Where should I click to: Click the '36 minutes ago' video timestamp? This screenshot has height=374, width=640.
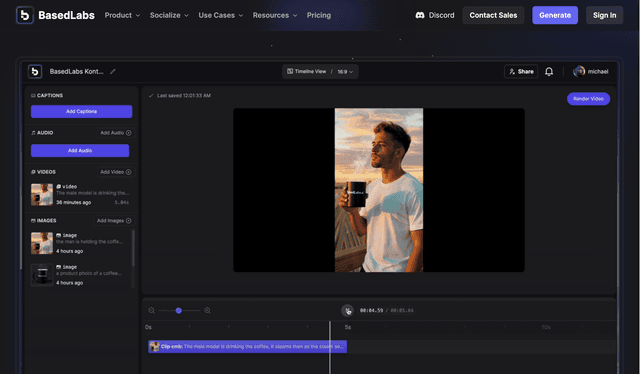point(73,203)
